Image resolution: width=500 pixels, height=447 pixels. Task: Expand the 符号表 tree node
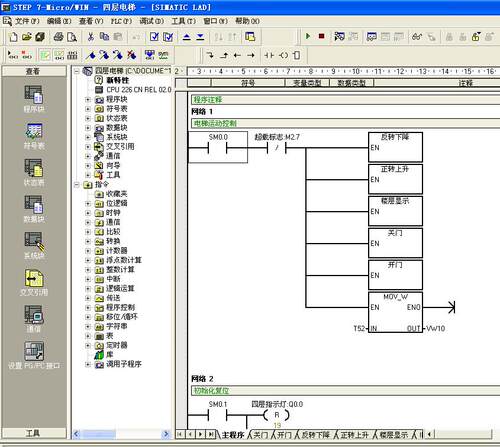[88, 109]
